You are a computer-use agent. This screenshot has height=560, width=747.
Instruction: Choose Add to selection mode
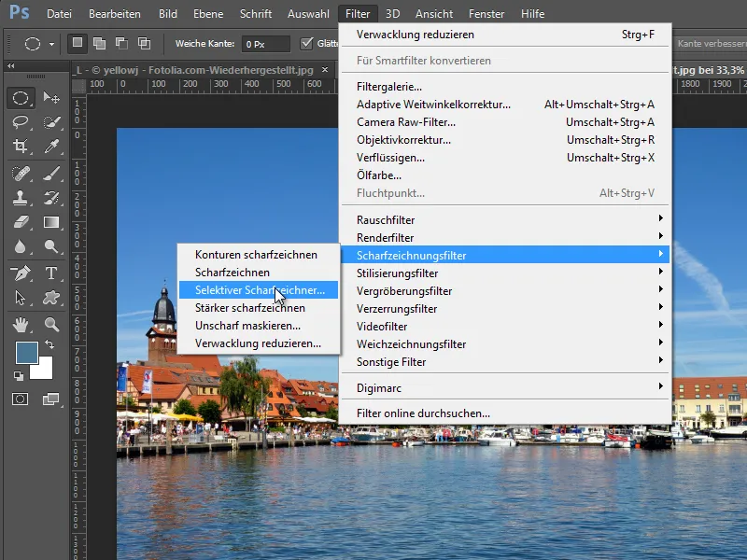[100, 43]
